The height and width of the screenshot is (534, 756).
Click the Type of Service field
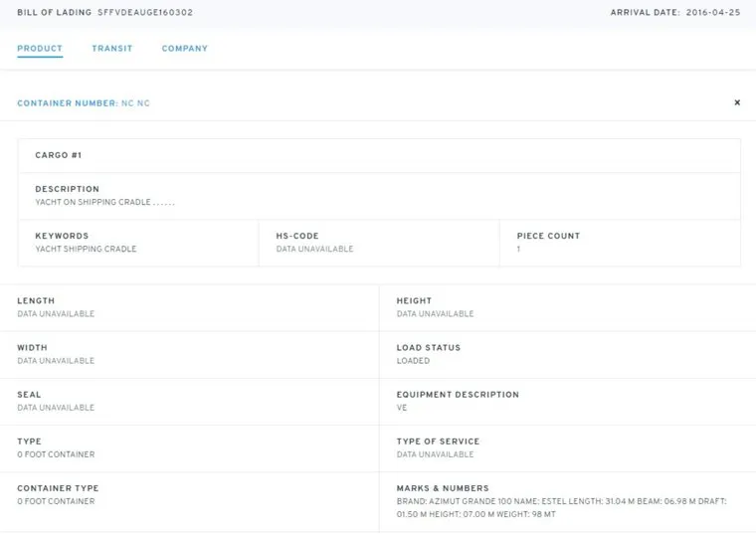(437, 447)
